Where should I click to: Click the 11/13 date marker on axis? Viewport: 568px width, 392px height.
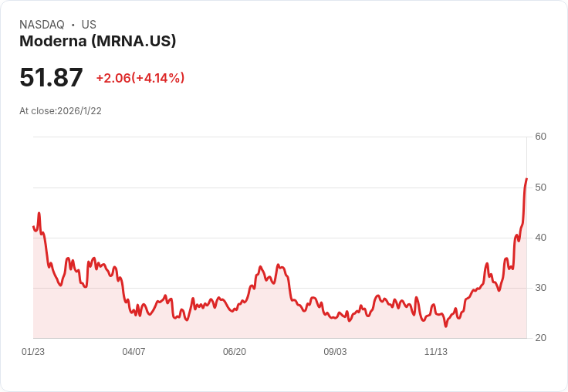point(436,352)
